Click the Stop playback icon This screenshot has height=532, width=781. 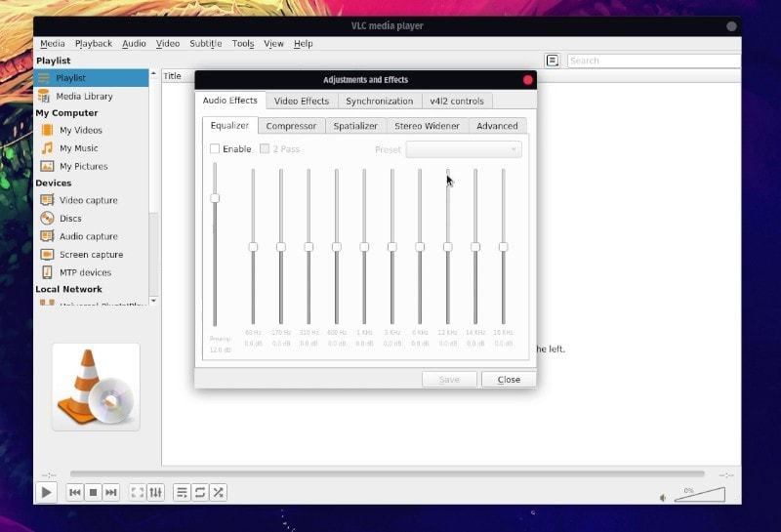pyautogui.click(x=93, y=493)
